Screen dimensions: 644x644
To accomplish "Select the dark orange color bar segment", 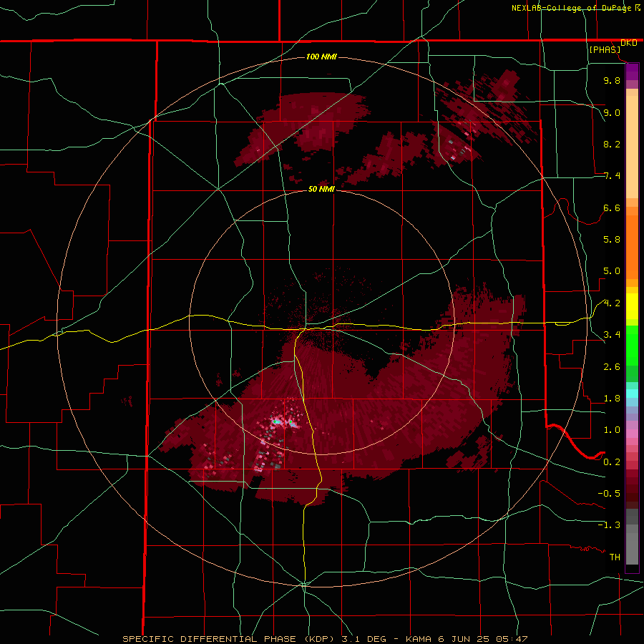I will click(632, 248).
